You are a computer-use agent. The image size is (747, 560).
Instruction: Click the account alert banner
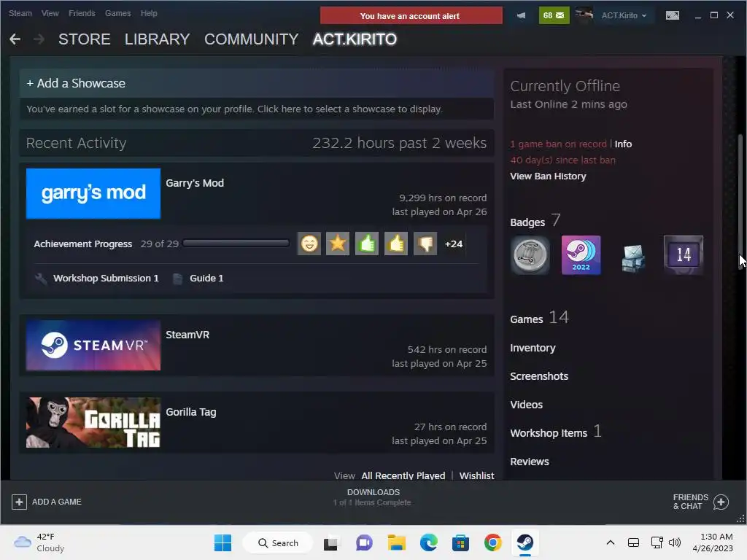click(x=411, y=16)
